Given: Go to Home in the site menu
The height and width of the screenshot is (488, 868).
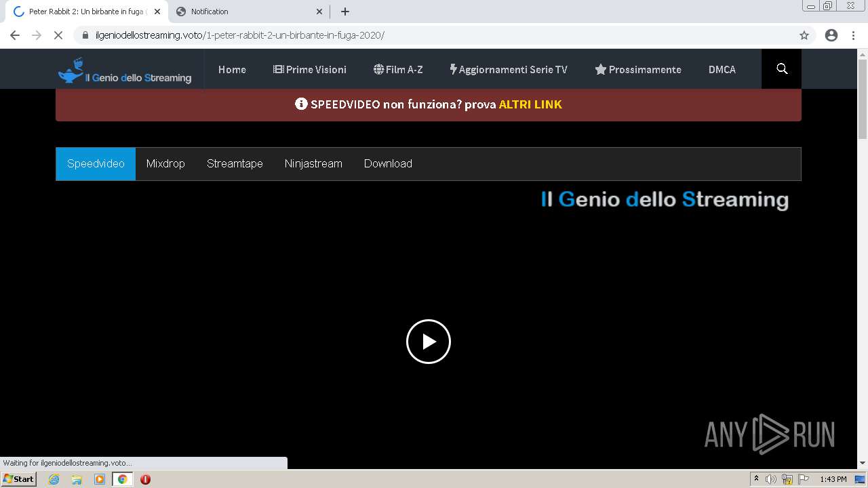Looking at the screenshot, I should tap(232, 69).
